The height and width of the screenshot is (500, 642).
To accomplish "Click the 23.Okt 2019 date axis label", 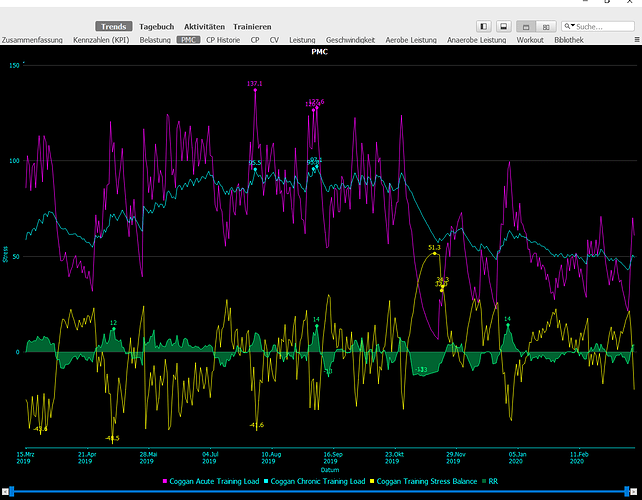I will [394, 458].
